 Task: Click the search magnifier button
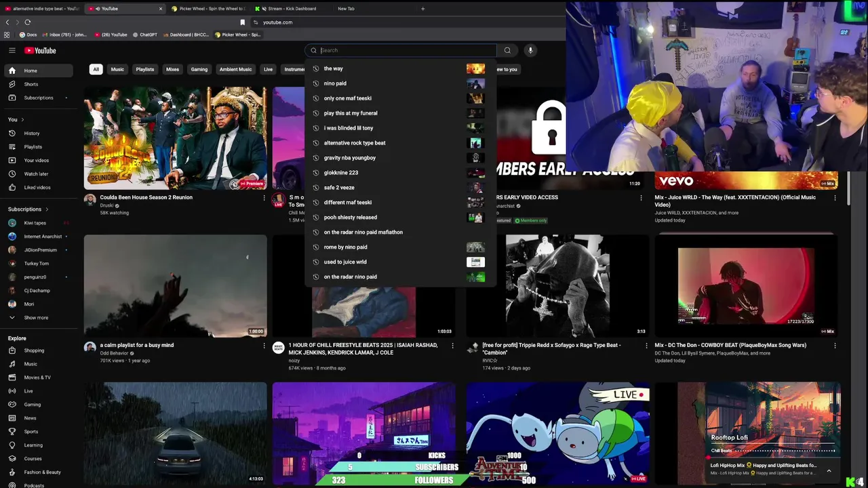507,50
